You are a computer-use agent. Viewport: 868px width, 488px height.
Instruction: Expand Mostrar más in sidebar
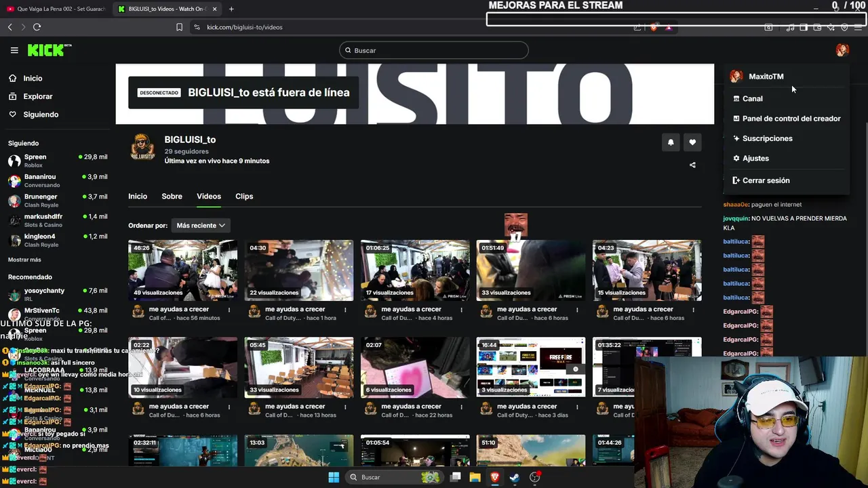(x=24, y=260)
